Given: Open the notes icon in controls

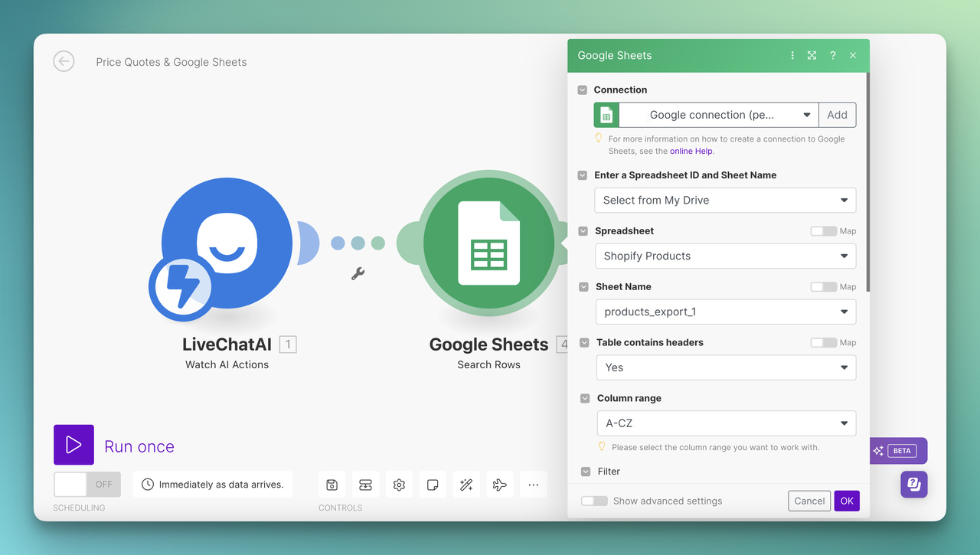Looking at the screenshot, I should [x=433, y=485].
